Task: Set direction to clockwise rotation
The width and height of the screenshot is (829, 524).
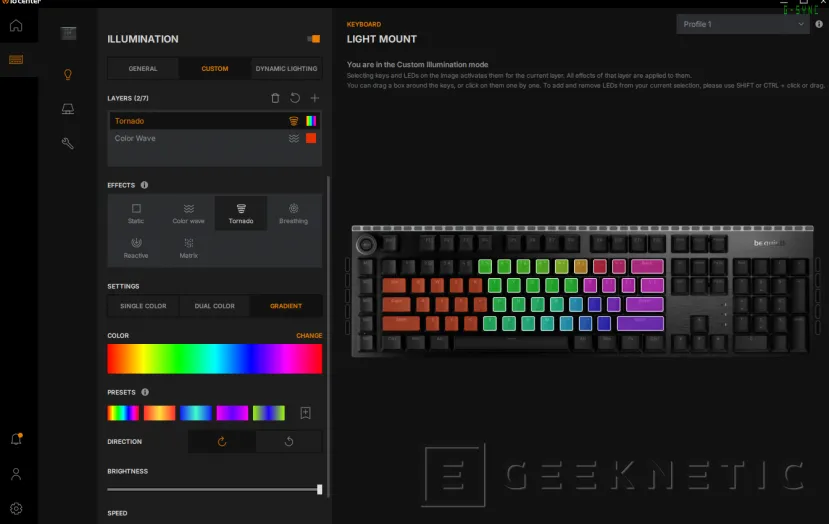Action: pos(222,441)
